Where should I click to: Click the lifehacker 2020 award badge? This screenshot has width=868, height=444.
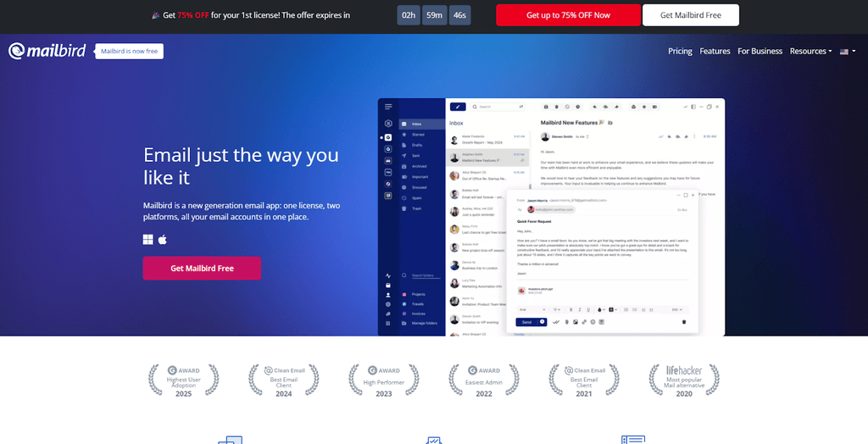(683, 380)
